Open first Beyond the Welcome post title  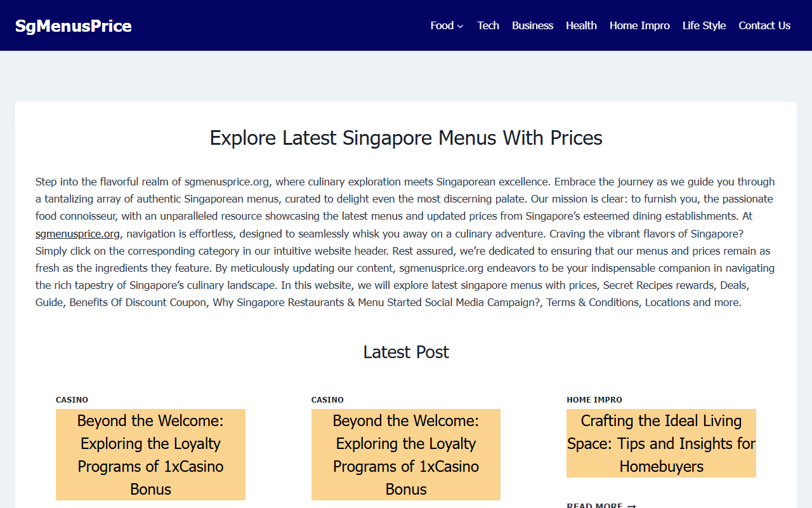pos(150,455)
